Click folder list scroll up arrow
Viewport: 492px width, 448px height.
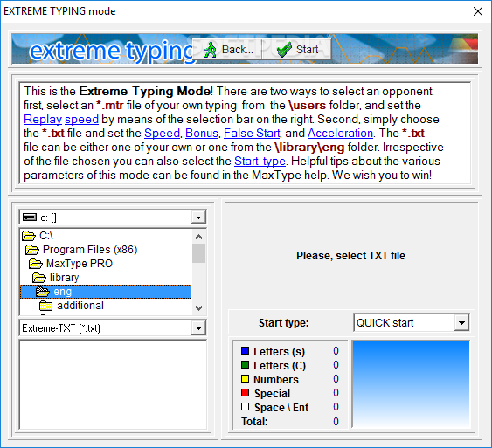pyautogui.click(x=198, y=237)
